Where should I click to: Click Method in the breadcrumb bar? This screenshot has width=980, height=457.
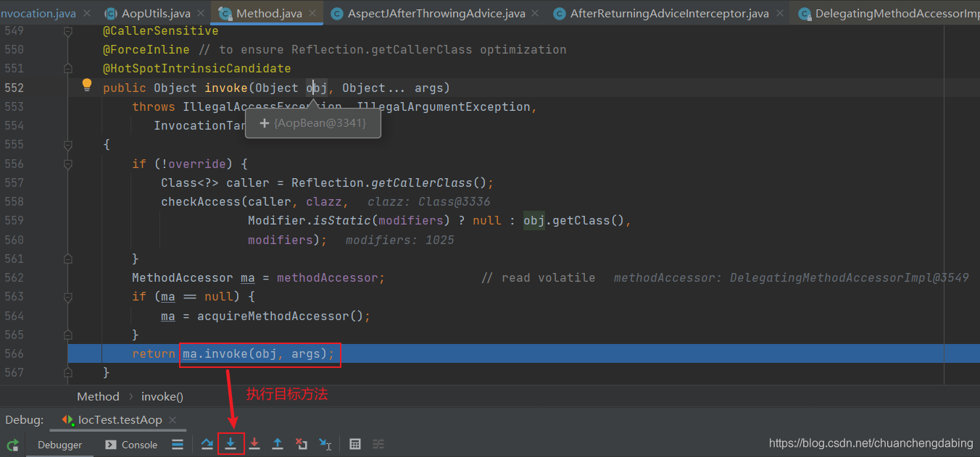tap(98, 396)
